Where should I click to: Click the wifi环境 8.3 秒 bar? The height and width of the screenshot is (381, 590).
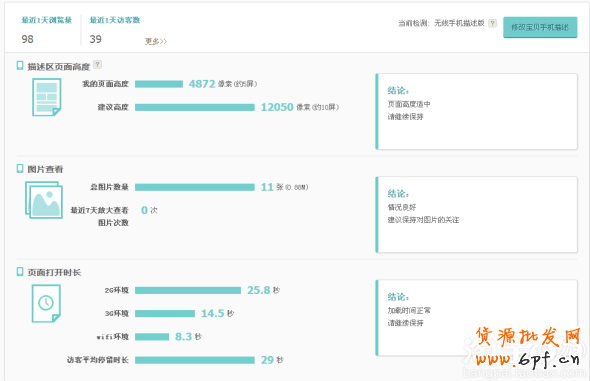[x=152, y=337]
